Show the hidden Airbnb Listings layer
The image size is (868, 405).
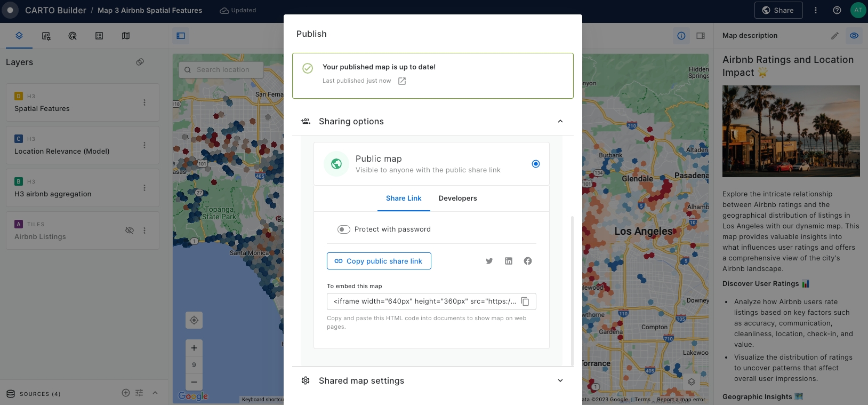[129, 231]
